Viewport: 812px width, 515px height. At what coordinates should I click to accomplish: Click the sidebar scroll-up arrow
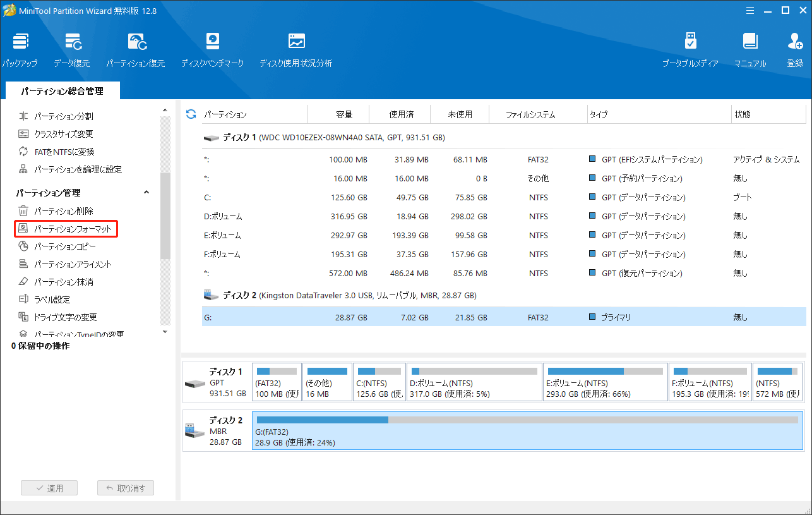[x=165, y=111]
